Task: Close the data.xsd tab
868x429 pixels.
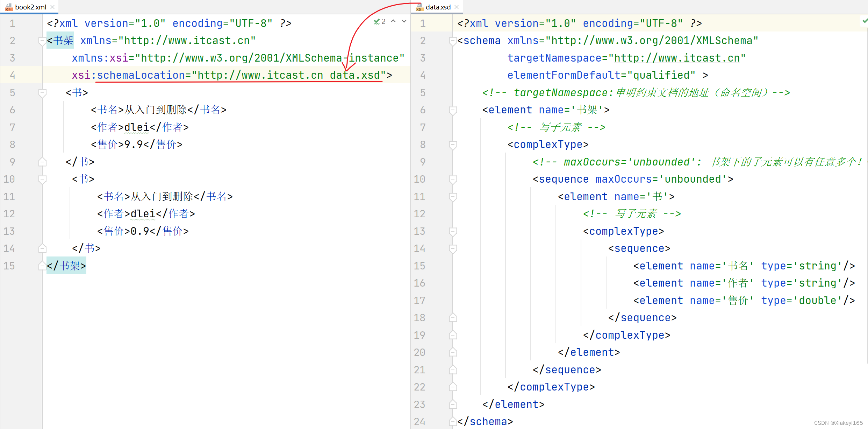Action: (457, 7)
